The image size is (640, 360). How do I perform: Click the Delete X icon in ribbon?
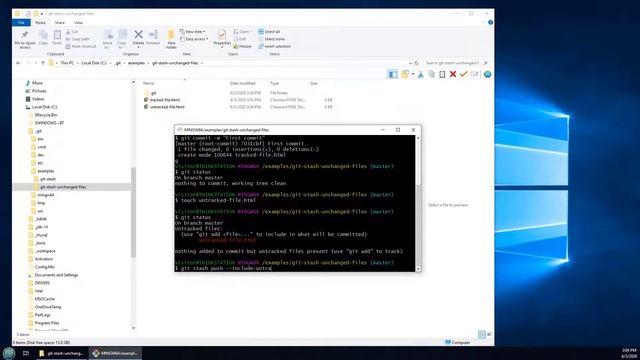(x=138, y=35)
